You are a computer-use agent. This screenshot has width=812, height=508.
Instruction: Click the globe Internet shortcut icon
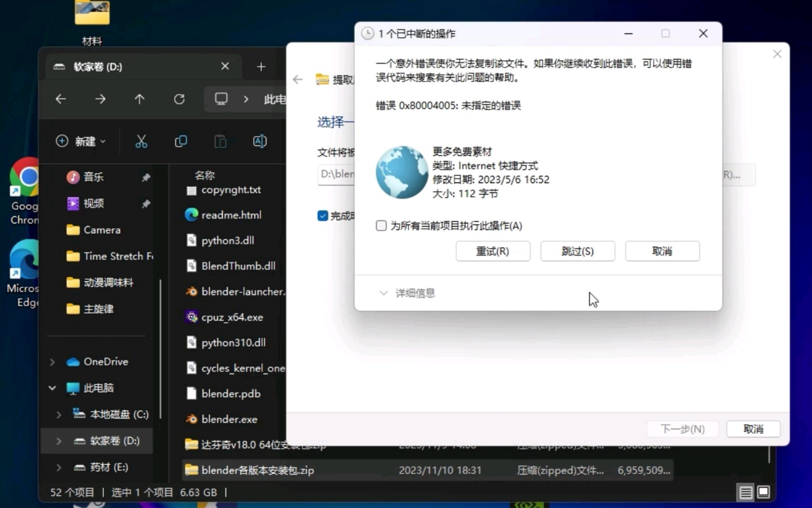tap(402, 172)
